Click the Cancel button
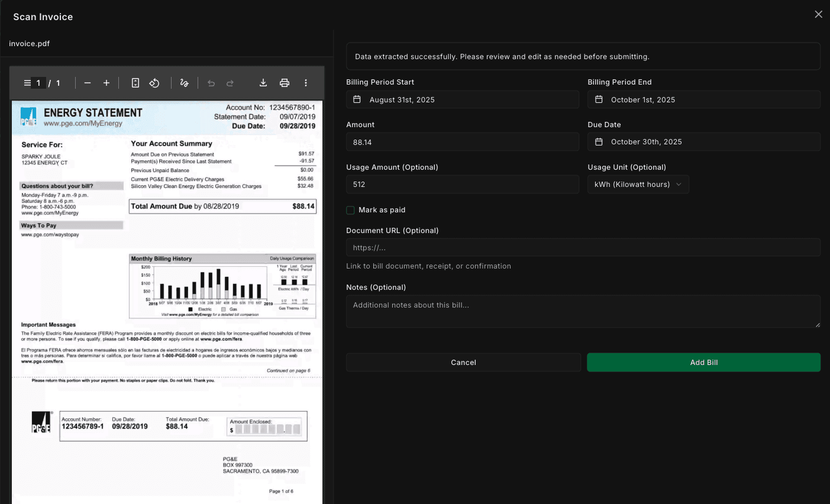The width and height of the screenshot is (830, 504). point(463,363)
